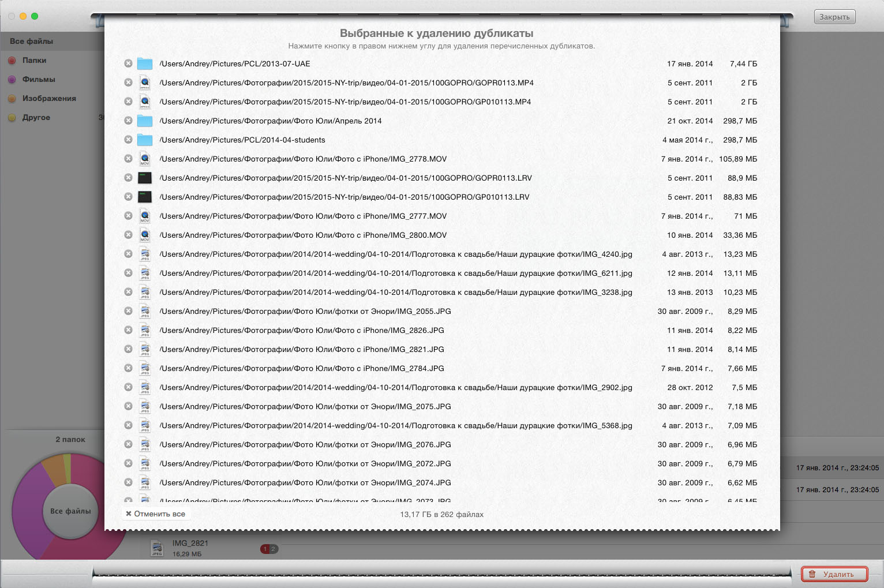Remove GOPR0113.LRV from deletion list
This screenshot has height=588, width=884.
[128, 178]
